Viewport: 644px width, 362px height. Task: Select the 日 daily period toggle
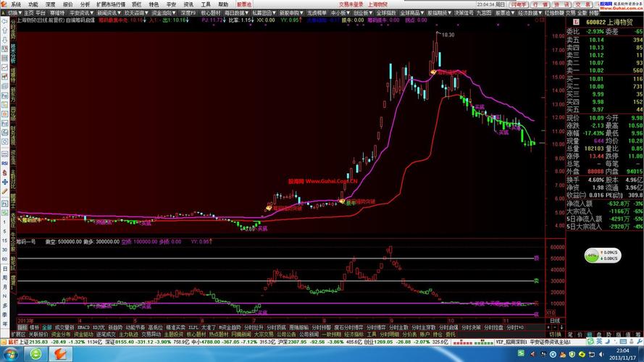click(4, 269)
